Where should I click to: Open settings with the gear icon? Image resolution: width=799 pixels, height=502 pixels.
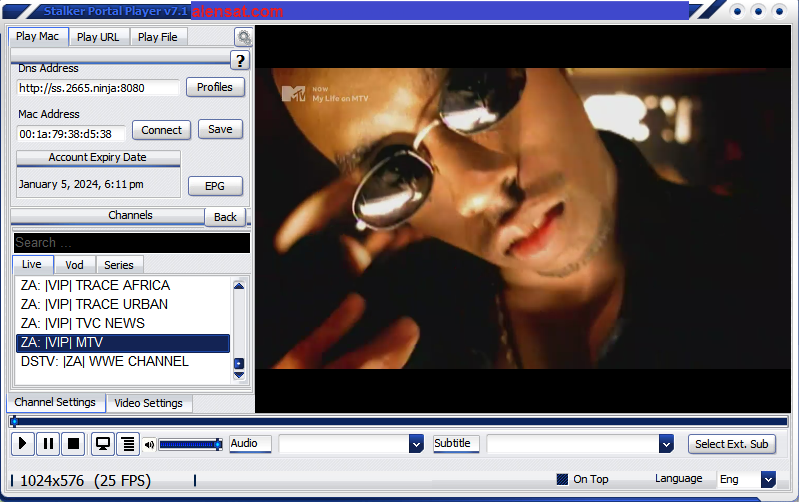point(243,37)
